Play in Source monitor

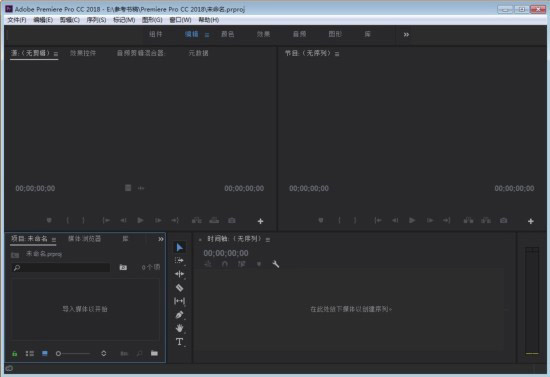coord(140,220)
